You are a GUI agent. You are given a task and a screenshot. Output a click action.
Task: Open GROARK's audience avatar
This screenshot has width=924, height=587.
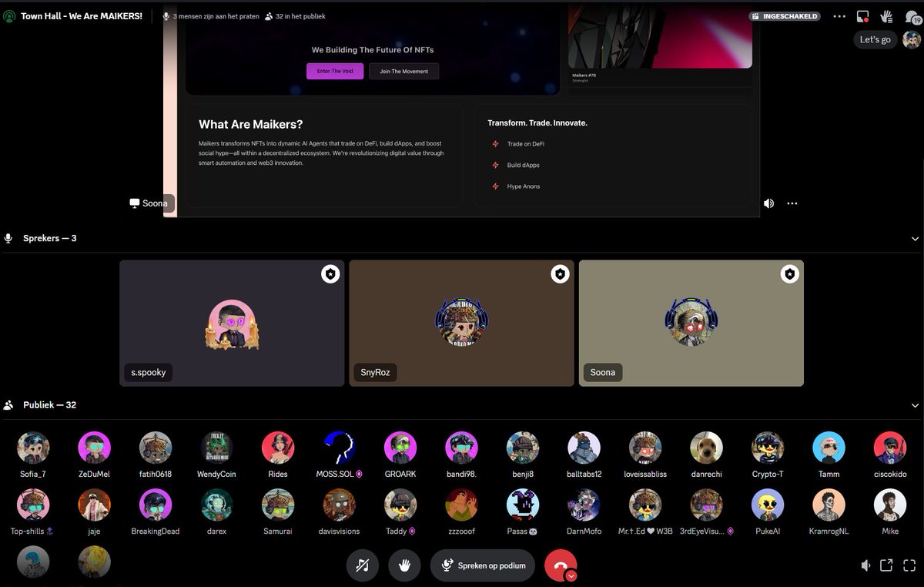tap(400, 448)
